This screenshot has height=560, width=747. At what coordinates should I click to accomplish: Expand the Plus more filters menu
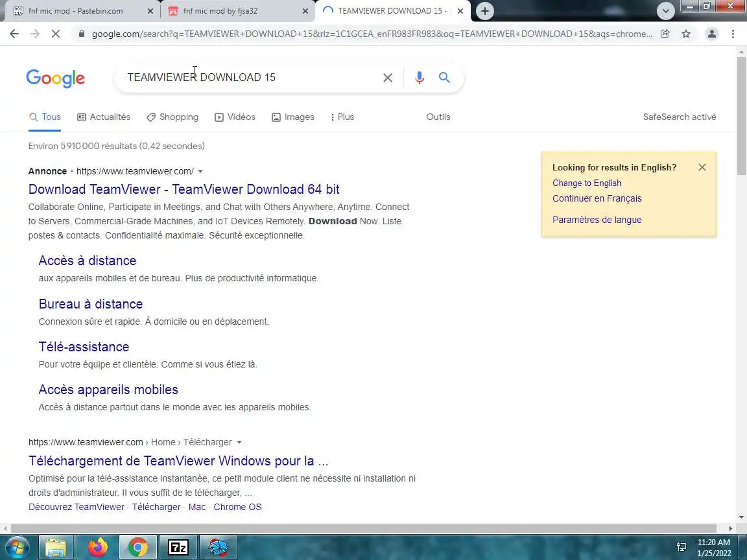click(342, 117)
